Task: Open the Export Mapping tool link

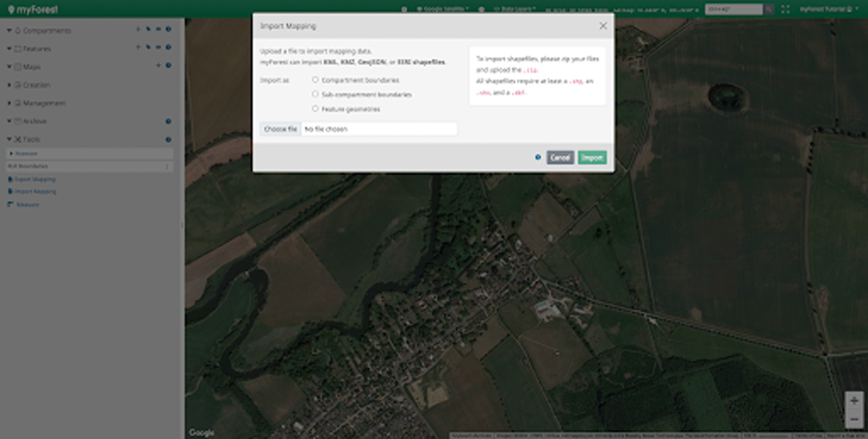Action: click(35, 180)
